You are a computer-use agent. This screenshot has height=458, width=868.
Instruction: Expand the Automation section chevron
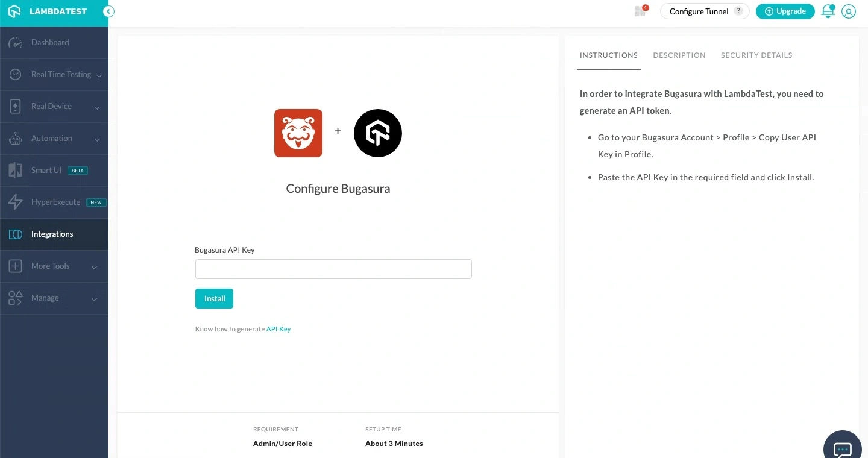[x=97, y=139]
